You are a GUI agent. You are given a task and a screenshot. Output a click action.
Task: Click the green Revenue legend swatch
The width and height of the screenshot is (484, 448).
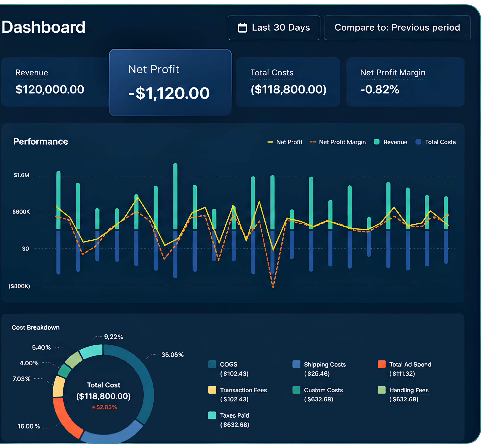(x=377, y=142)
